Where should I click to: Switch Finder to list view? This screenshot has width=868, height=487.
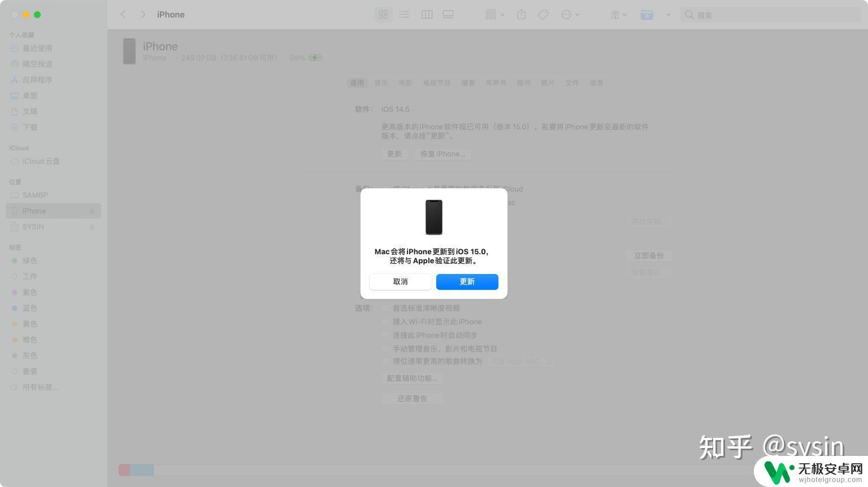[x=404, y=15]
